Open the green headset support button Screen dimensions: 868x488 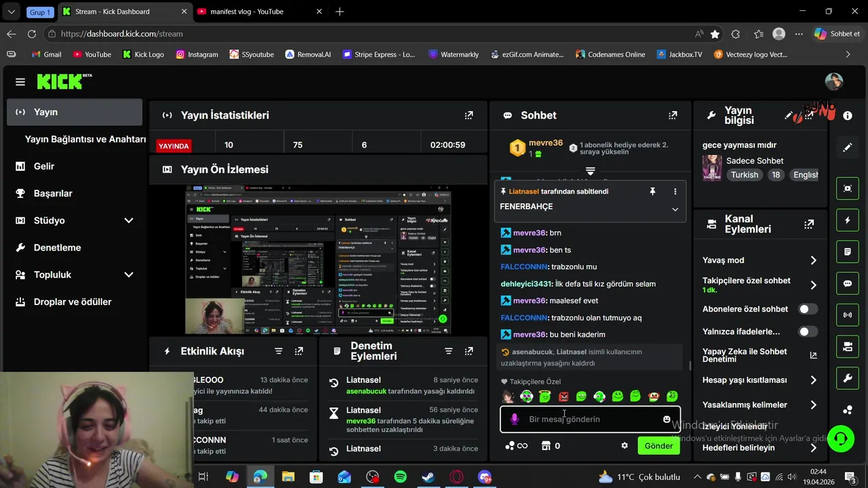pos(842,438)
